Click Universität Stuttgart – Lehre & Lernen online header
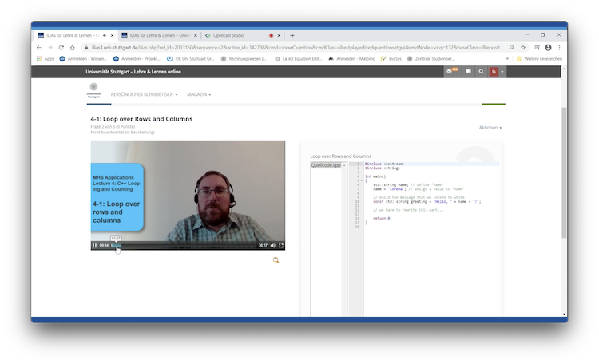 click(x=133, y=71)
